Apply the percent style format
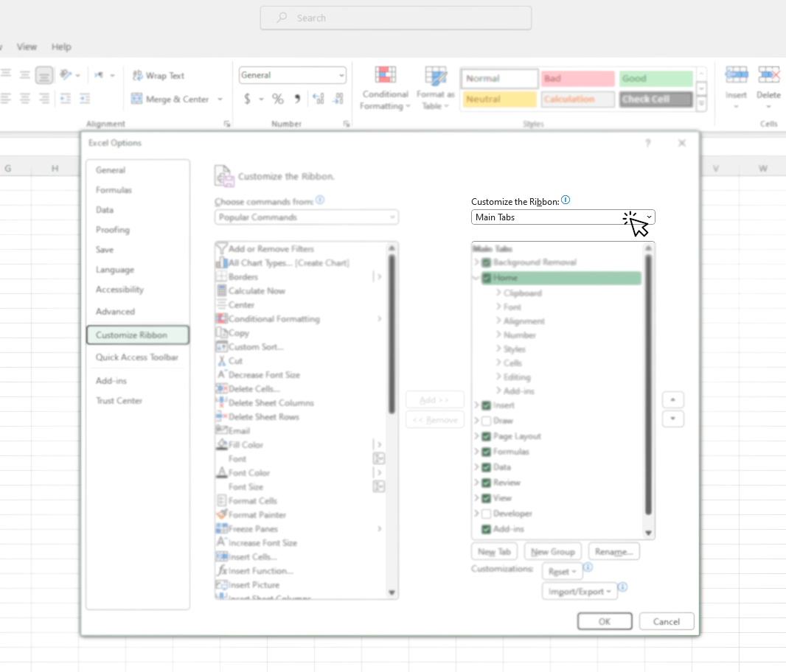This screenshot has height=672, width=786. tap(278, 99)
